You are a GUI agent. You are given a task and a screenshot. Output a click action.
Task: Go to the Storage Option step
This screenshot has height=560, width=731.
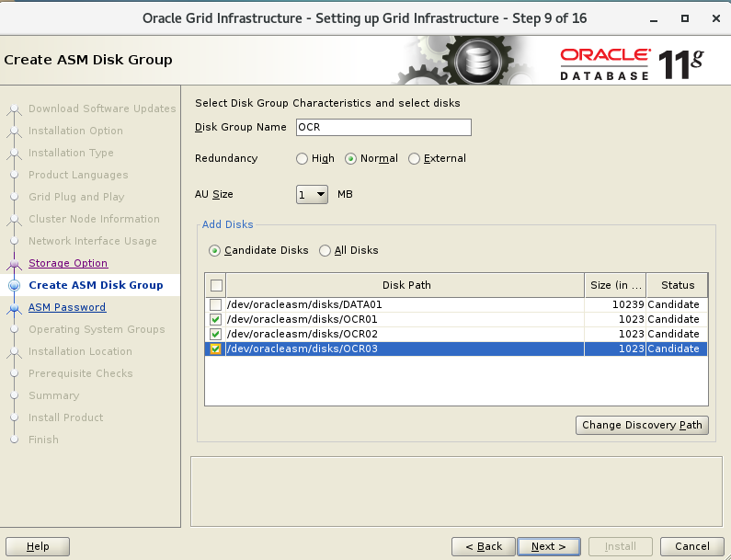tap(68, 263)
